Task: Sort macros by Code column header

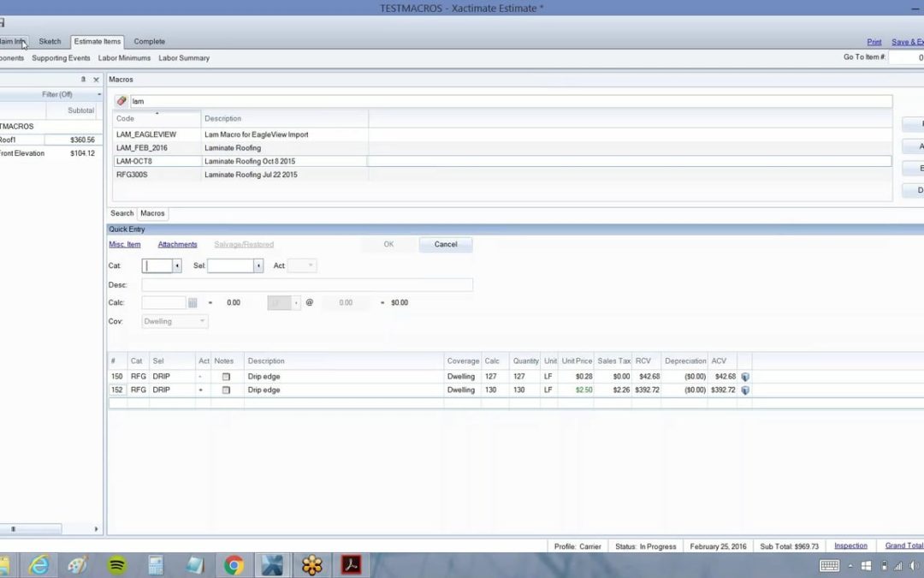Action: click(x=157, y=118)
